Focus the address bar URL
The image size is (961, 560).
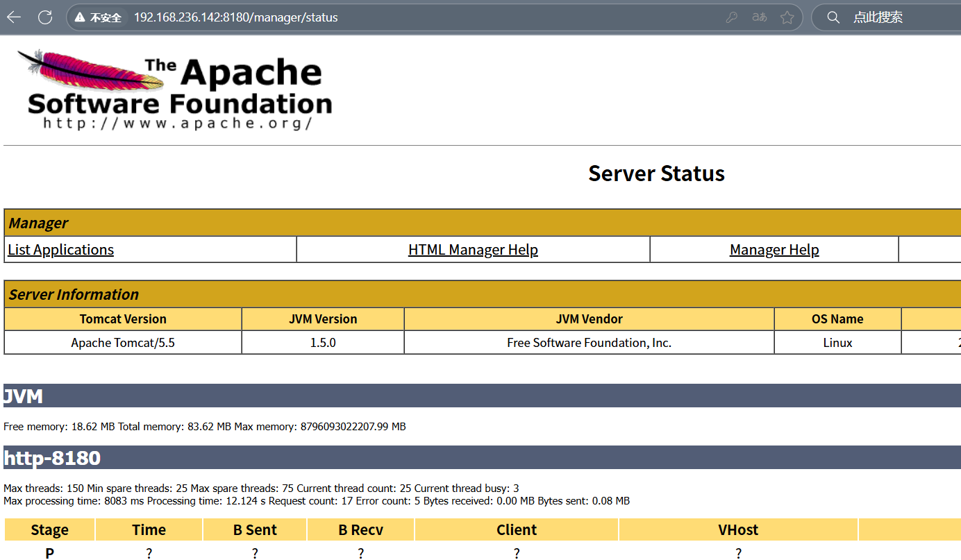pos(236,17)
